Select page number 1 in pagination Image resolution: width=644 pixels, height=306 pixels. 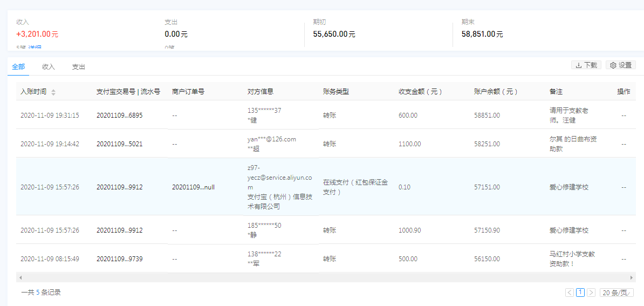point(580,293)
